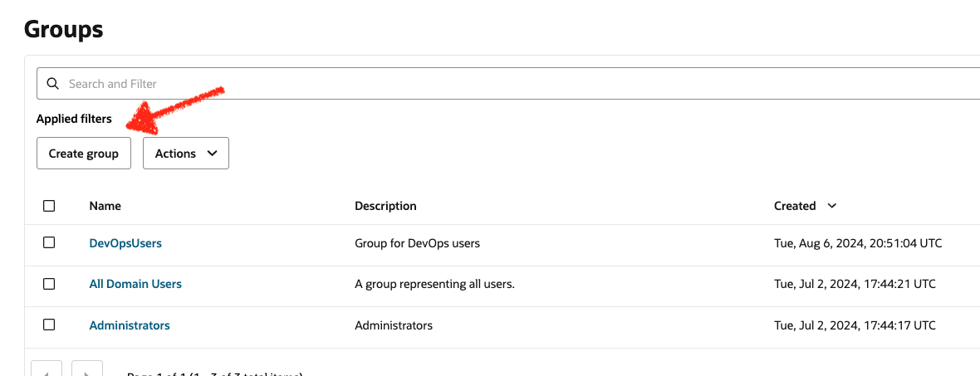Click the 'Group for DevOps users' description
Screen dimensions: 980x376
(x=418, y=243)
